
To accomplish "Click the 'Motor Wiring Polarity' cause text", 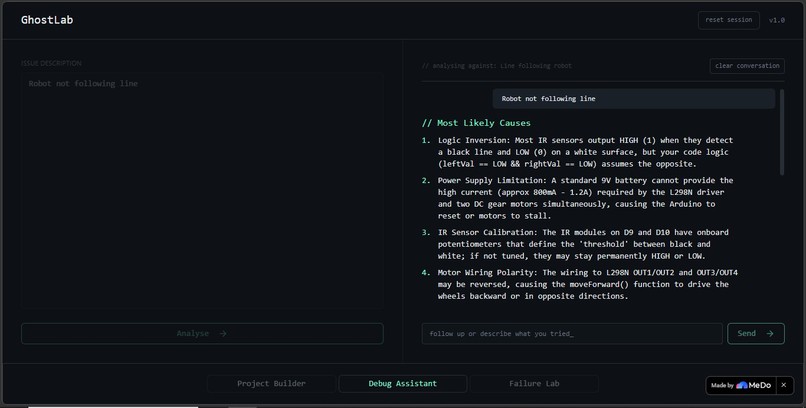I will click(x=588, y=284).
